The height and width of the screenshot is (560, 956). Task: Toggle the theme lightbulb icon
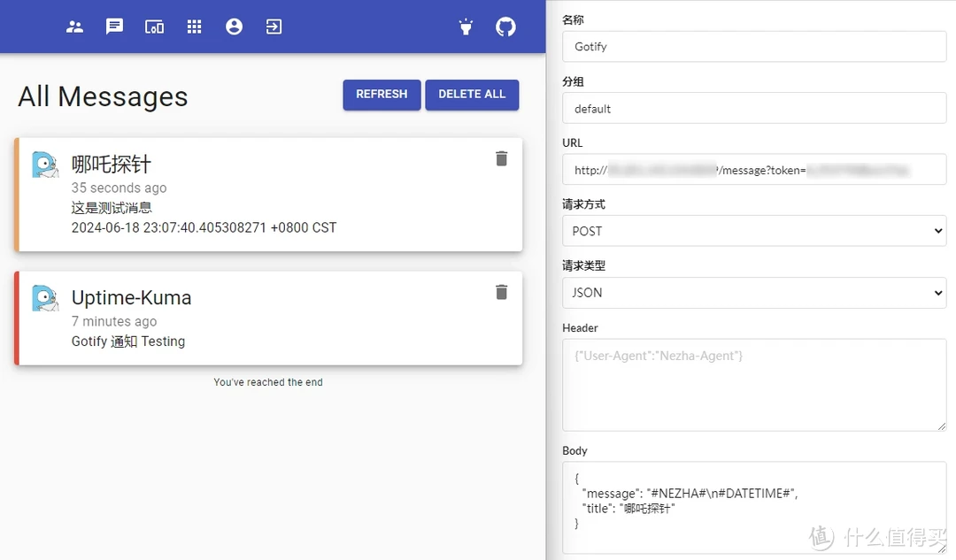466,27
